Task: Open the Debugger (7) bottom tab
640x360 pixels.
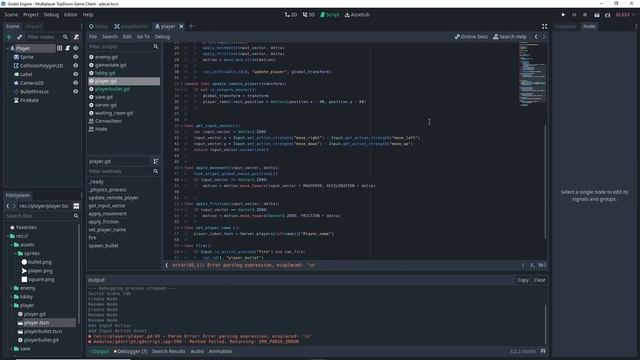Action: point(130,351)
